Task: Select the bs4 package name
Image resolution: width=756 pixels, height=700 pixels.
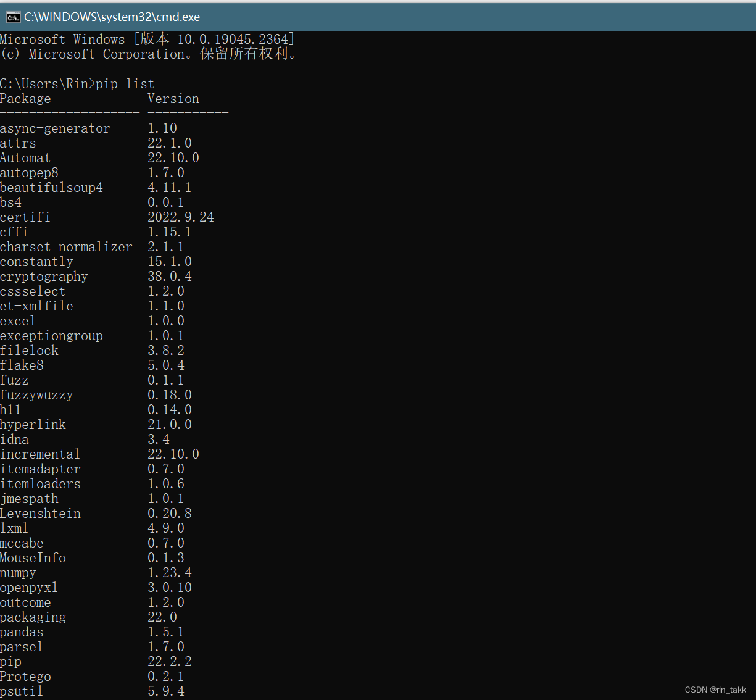Action: point(10,202)
